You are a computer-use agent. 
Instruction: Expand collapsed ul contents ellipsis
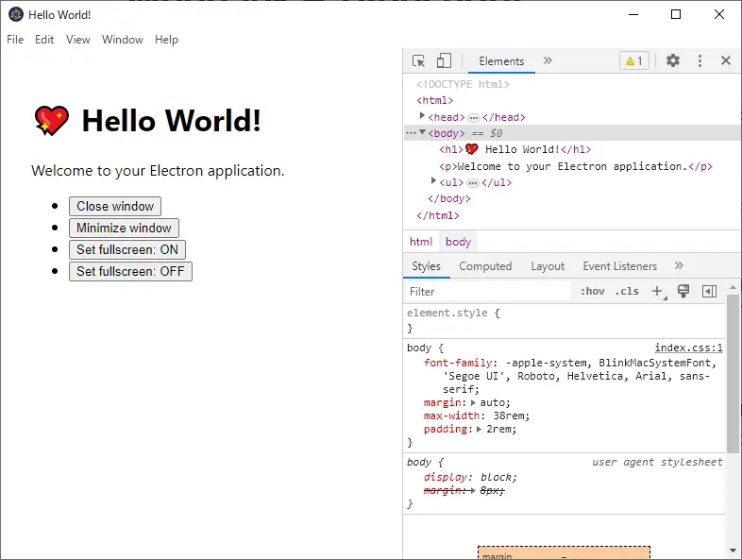(473, 183)
